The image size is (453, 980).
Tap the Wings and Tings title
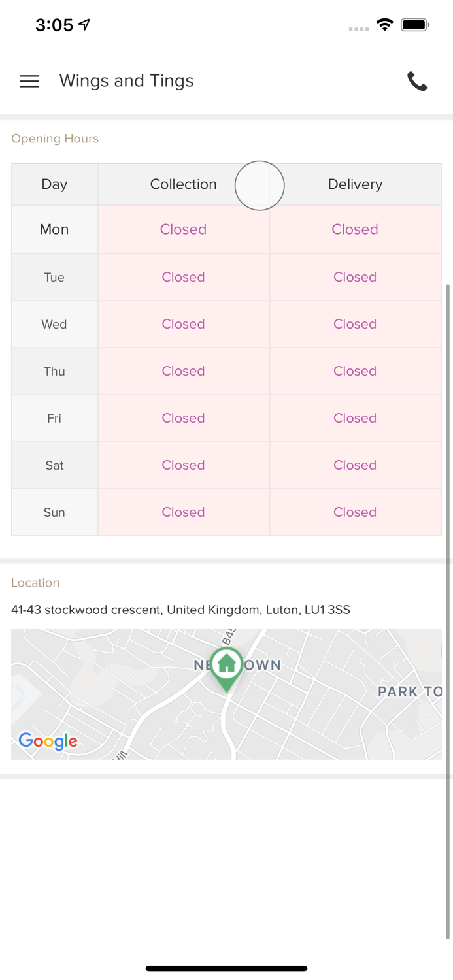click(x=126, y=81)
